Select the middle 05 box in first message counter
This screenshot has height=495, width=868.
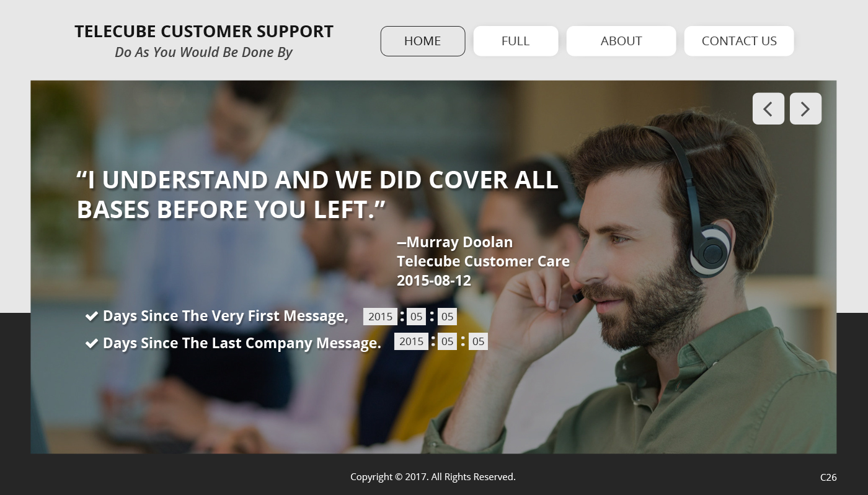pyautogui.click(x=416, y=317)
